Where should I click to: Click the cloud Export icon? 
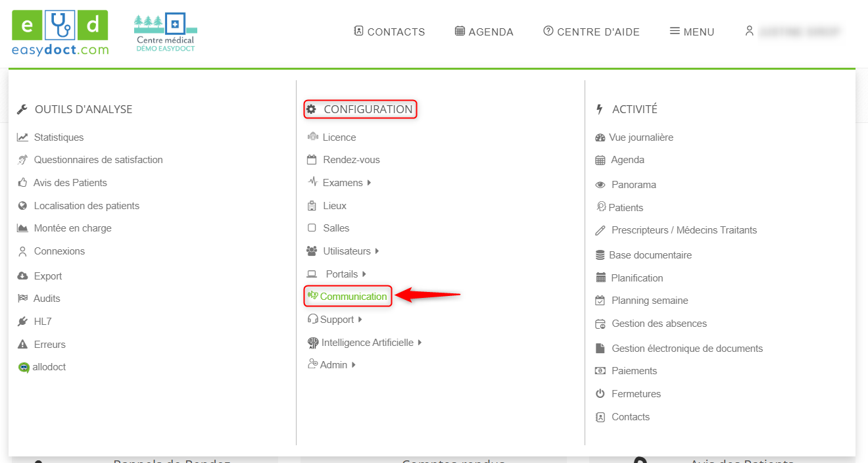(22, 276)
